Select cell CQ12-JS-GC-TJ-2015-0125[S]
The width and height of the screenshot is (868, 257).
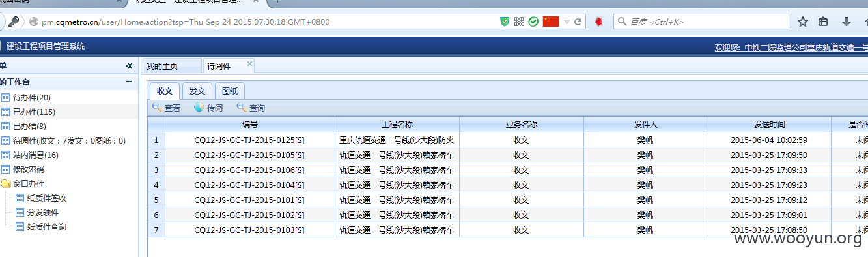click(x=250, y=140)
